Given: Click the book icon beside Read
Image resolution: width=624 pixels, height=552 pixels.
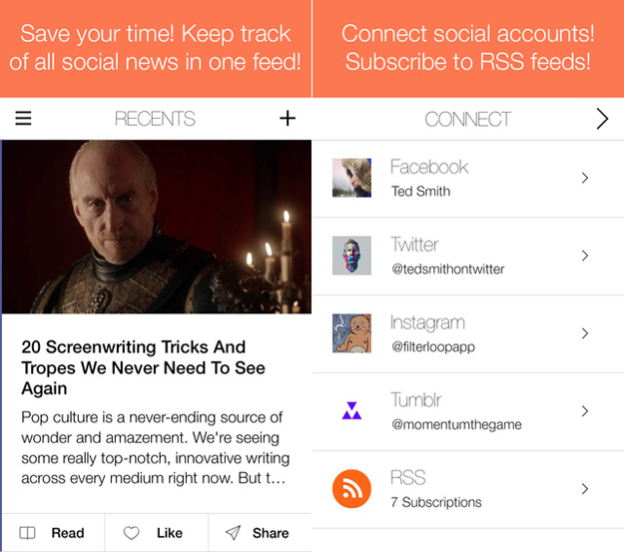Looking at the screenshot, I should pos(27,533).
